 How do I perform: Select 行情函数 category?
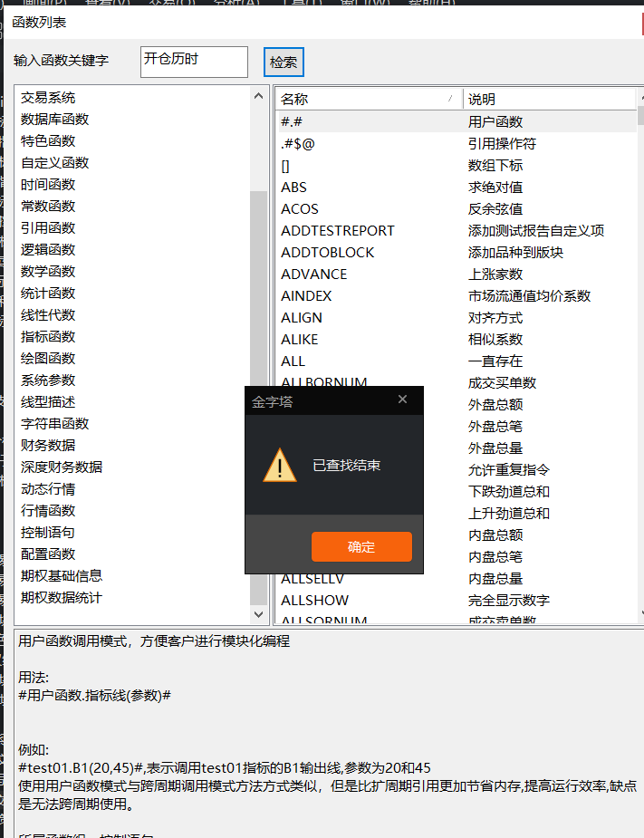48,511
